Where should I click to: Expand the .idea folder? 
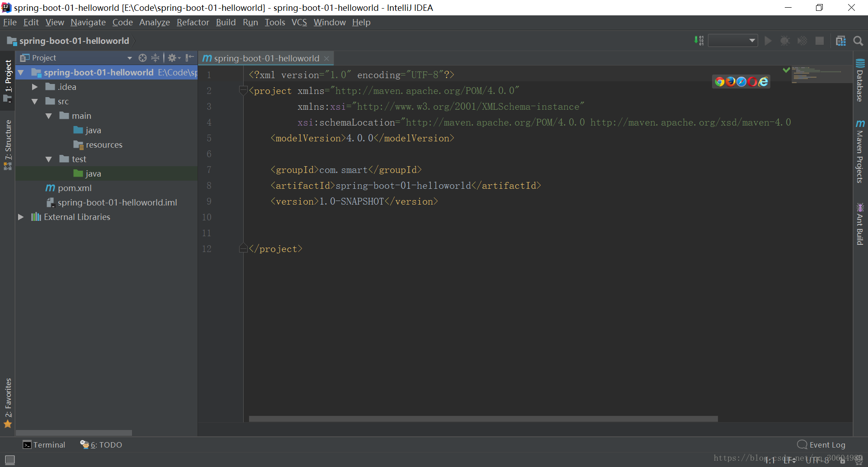point(35,87)
